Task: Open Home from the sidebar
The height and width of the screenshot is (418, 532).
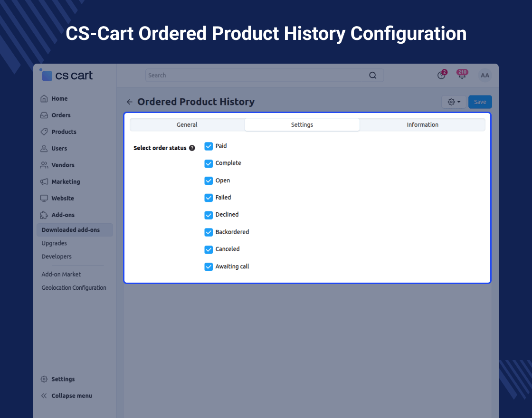Action: (59, 99)
